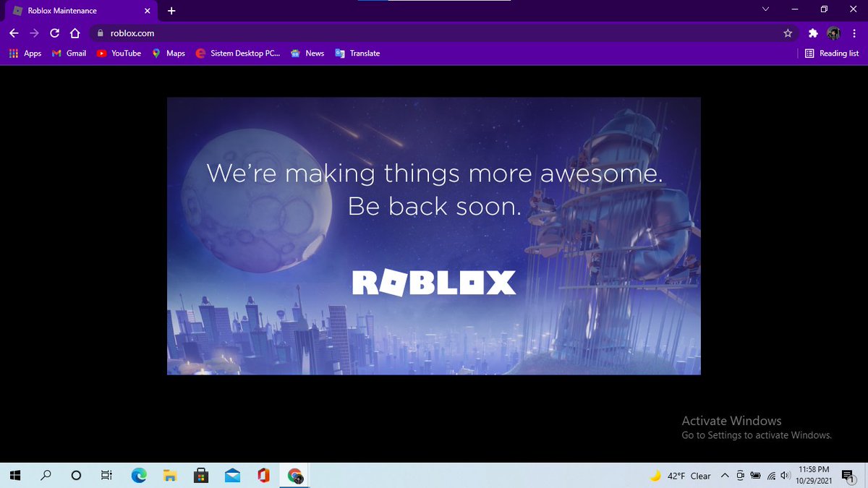Viewport: 868px width, 488px height.
Task: Open Microsoft Store from the taskbar
Action: (x=201, y=476)
